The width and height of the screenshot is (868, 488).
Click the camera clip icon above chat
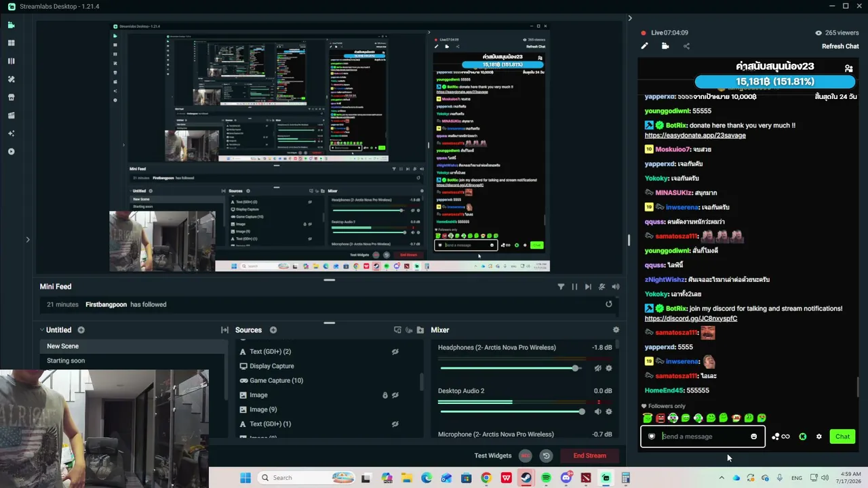pos(665,46)
